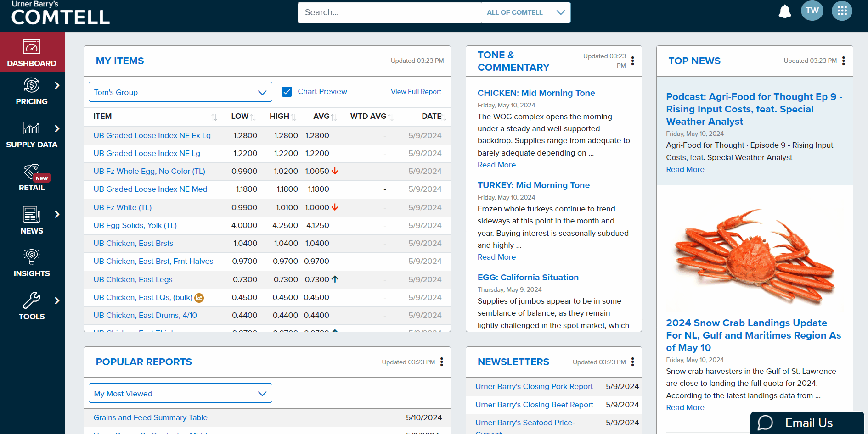The image size is (868, 434).
Task: Open UB Chicken, East Drums, 4/10
Action: [x=145, y=315]
